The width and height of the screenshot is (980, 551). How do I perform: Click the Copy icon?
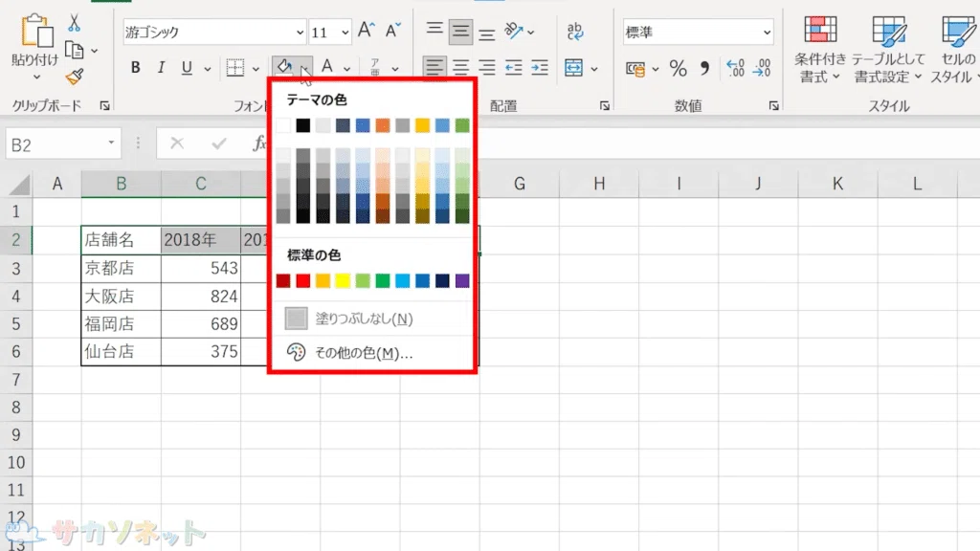click(x=74, y=50)
